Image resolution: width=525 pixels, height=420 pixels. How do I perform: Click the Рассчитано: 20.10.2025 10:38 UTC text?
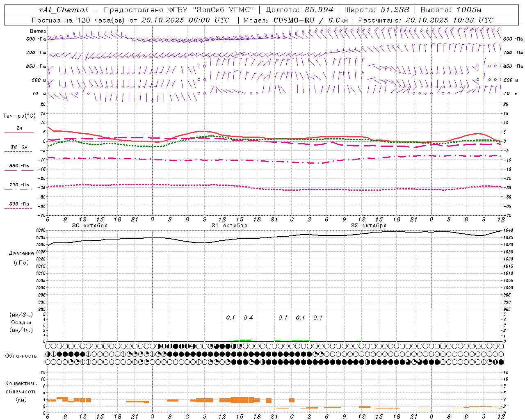tap(426, 20)
